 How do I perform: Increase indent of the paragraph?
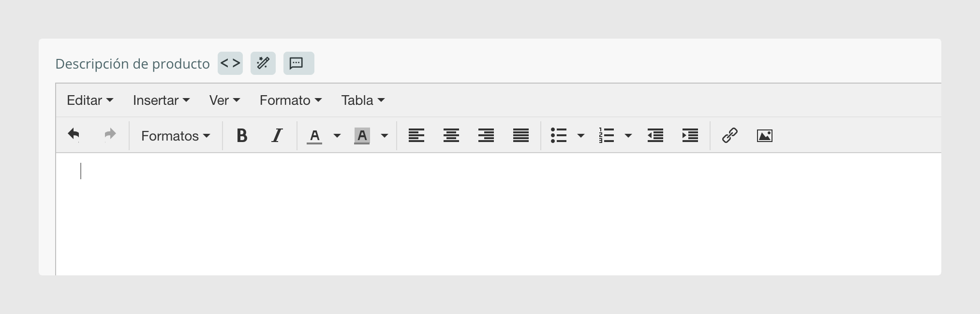click(690, 136)
